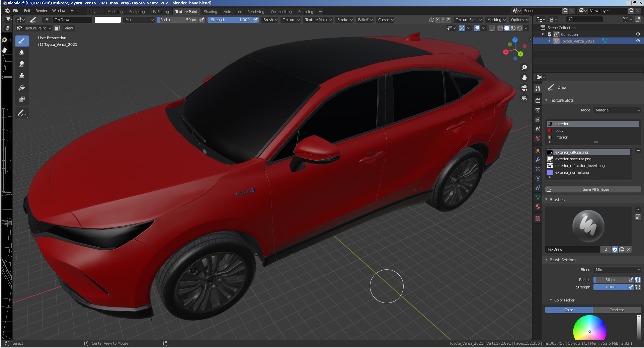Toggle X axis symmetry

(x=437, y=20)
